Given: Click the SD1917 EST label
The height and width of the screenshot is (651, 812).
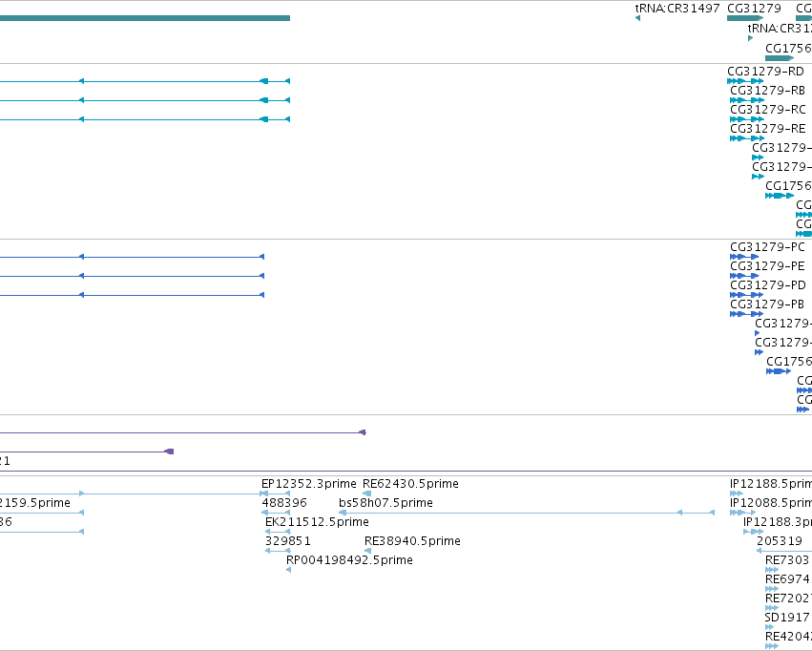Looking at the screenshot, I should 787,618.
